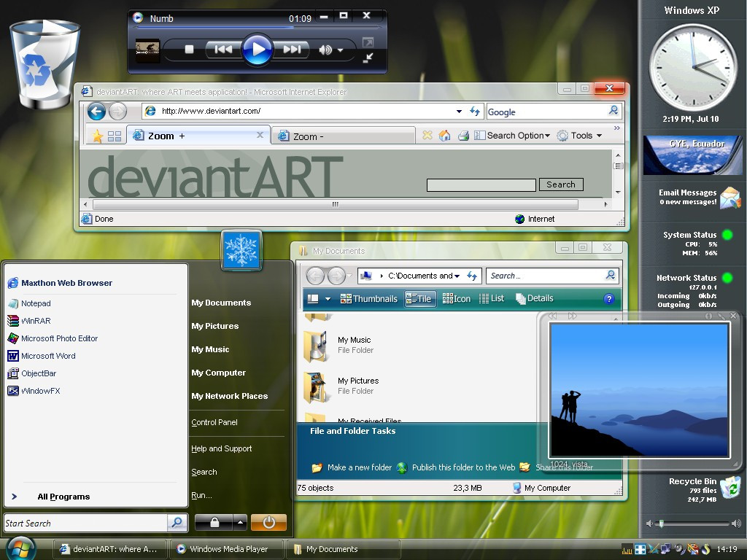Expand the IE toolbar overflow chevron
This screenshot has height=560, width=747.
pos(617,128)
